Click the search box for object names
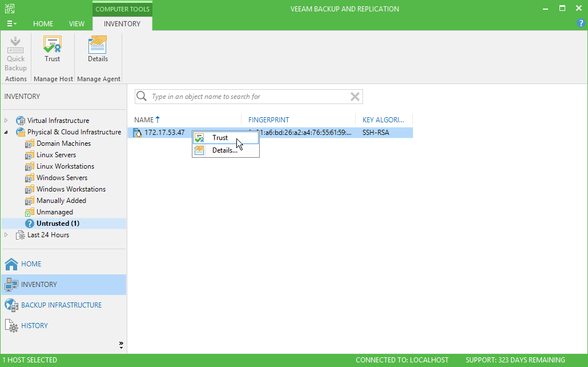The image size is (588, 367). [x=249, y=97]
